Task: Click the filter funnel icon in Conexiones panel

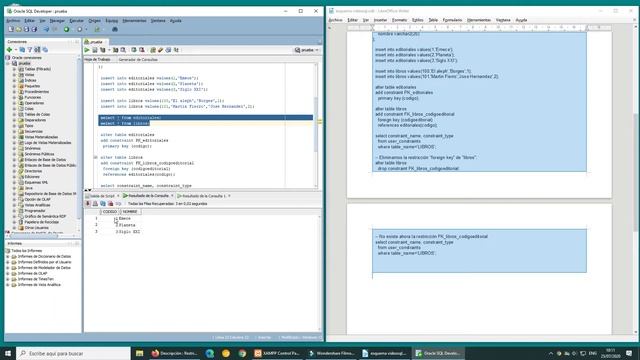Action: point(30,50)
